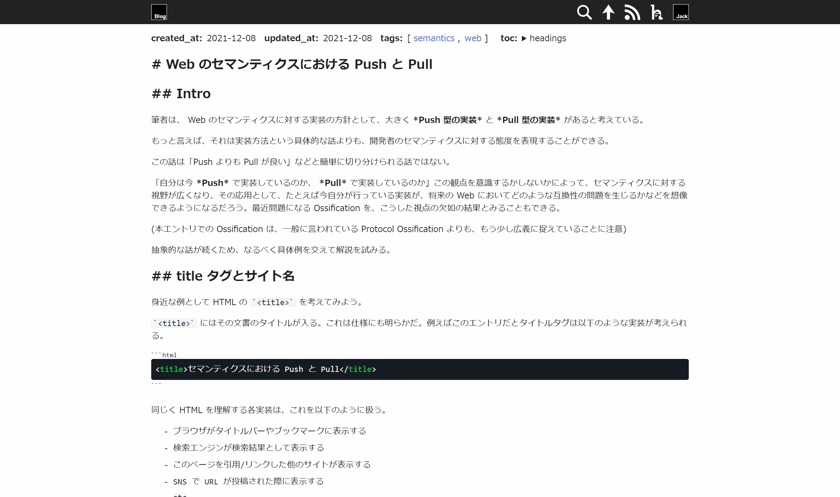The height and width of the screenshot is (497, 840).
Task: Follow the "semantics" tag link
Action: [434, 38]
